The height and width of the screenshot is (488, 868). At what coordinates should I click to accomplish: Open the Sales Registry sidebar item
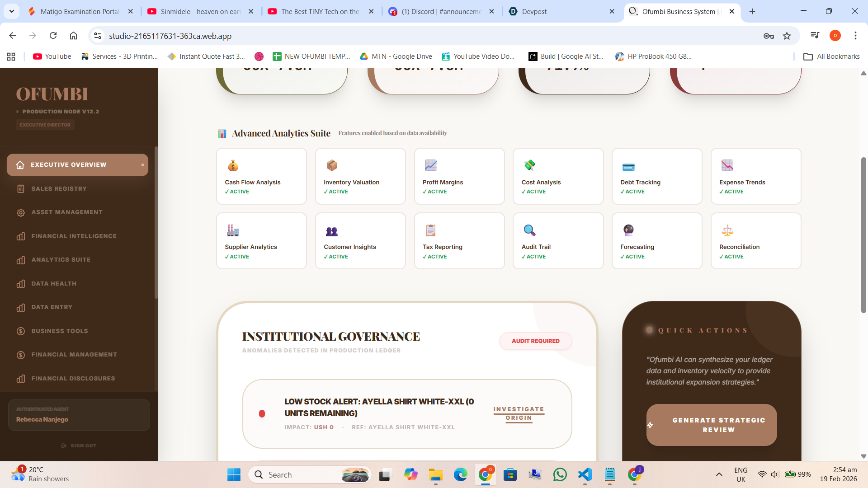tap(59, 188)
